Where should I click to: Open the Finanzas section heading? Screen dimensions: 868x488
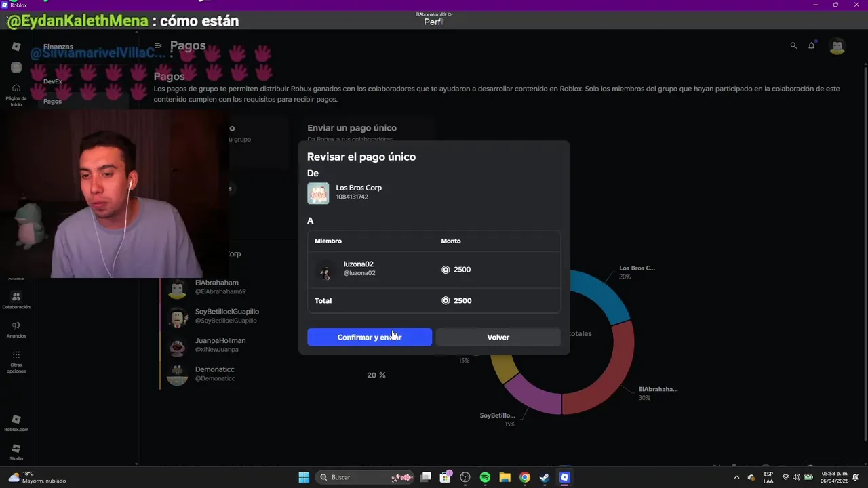pyautogui.click(x=58, y=47)
